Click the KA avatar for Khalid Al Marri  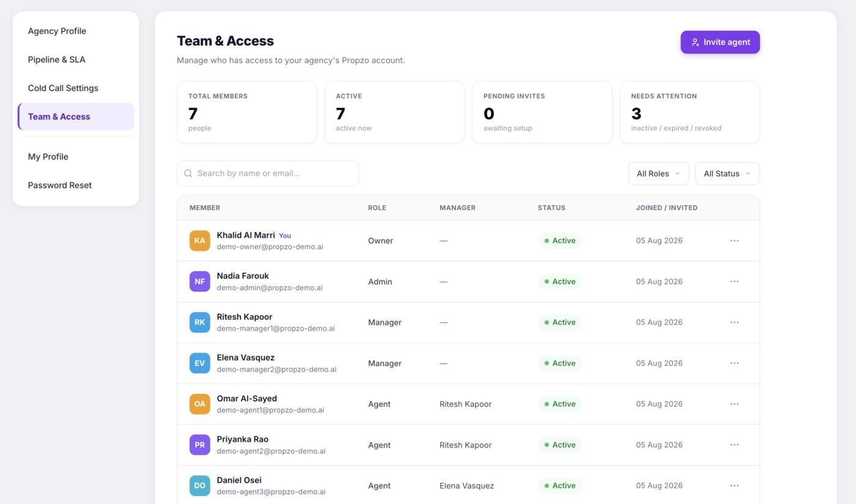coord(200,241)
